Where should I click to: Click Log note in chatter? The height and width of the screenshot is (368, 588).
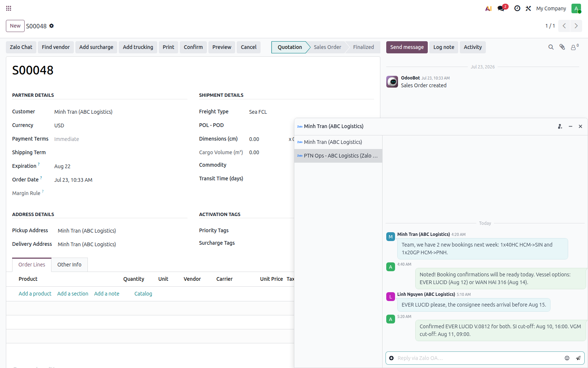(x=444, y=47)
